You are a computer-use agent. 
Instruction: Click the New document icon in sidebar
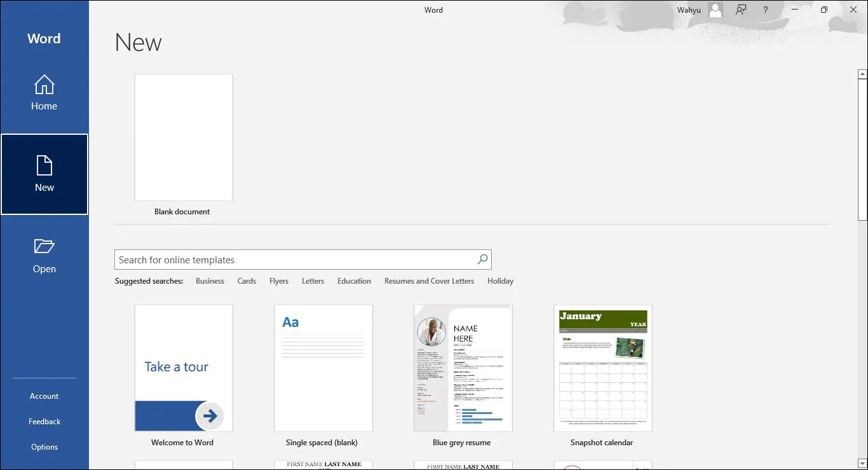coord(44,167)
